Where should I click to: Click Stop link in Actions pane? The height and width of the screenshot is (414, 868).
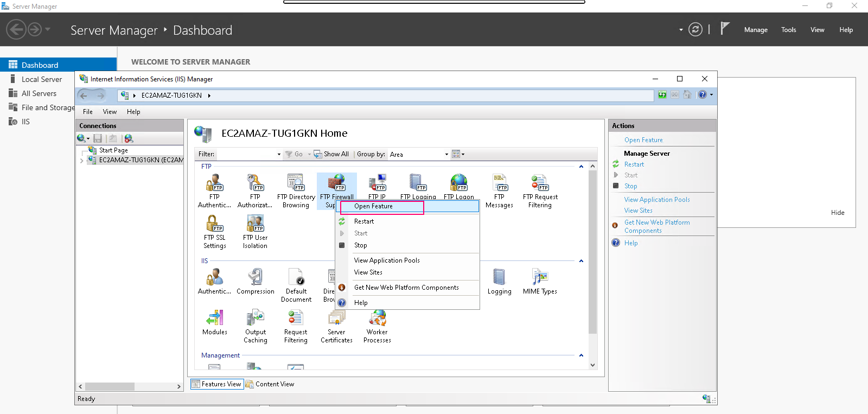(630, 186)
